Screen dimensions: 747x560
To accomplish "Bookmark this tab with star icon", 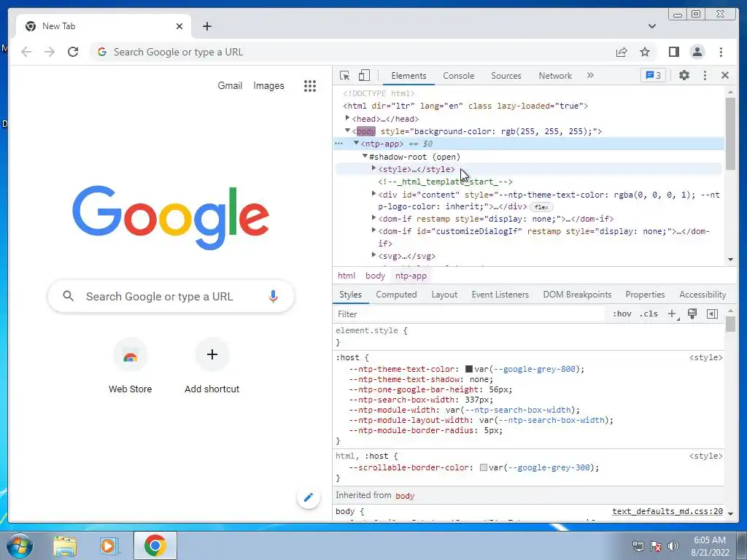I will [x=645, y=52].
